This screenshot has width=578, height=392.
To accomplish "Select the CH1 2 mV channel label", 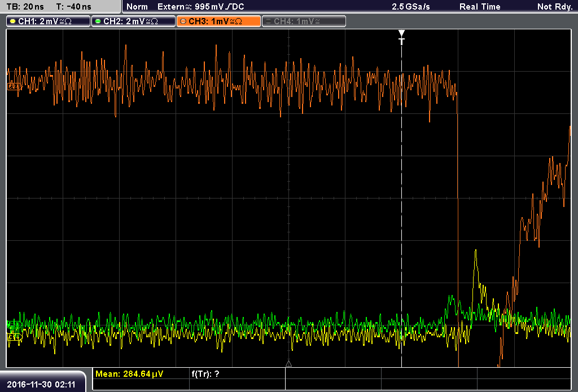I will tap(49, 21).
